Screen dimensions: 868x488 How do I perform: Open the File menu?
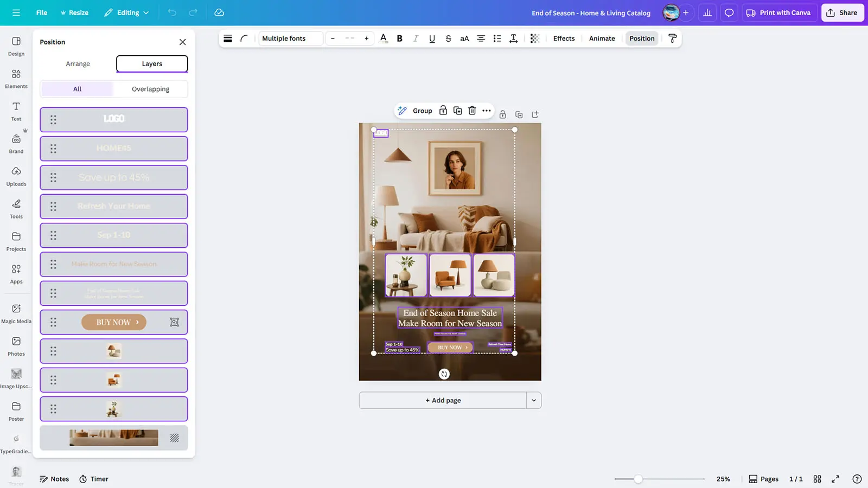[42, 12]
